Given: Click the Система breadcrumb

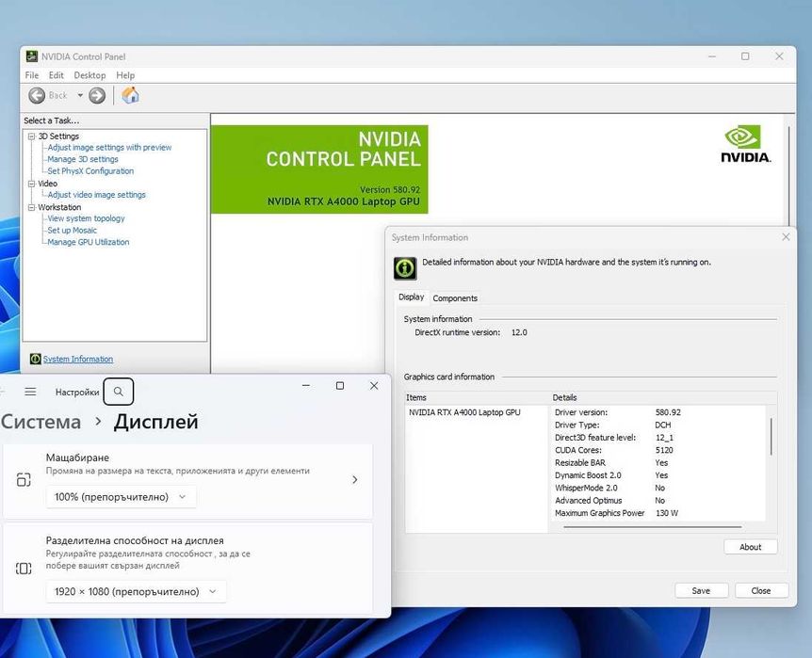Looking at the screenshot, I should (41, 422).
